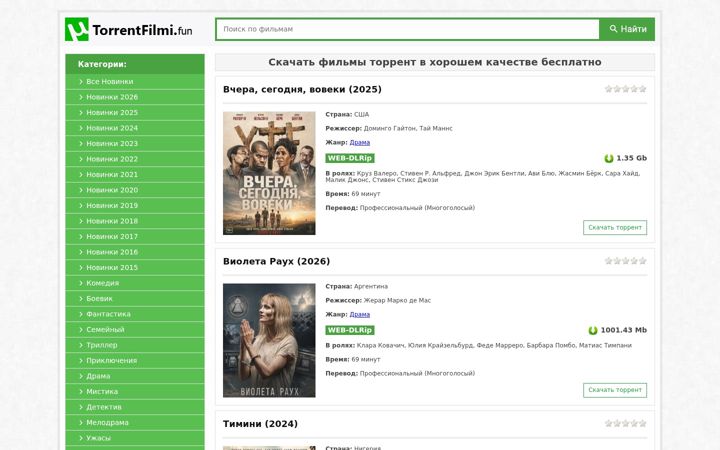Click WEB-DLRip badge of Виолета Раух
Image resolution: width=720 pixels, height=450 pixels.
[350, 330]
